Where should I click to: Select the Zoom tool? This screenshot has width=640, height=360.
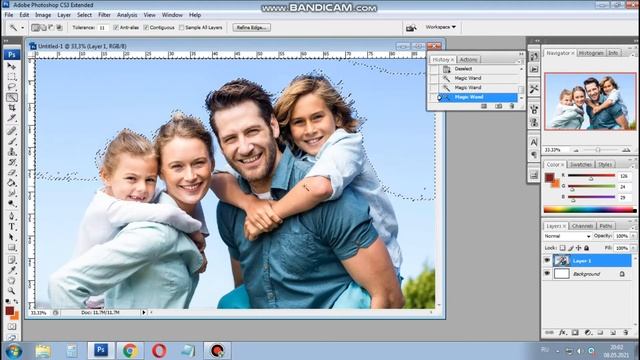coord(12,291)
